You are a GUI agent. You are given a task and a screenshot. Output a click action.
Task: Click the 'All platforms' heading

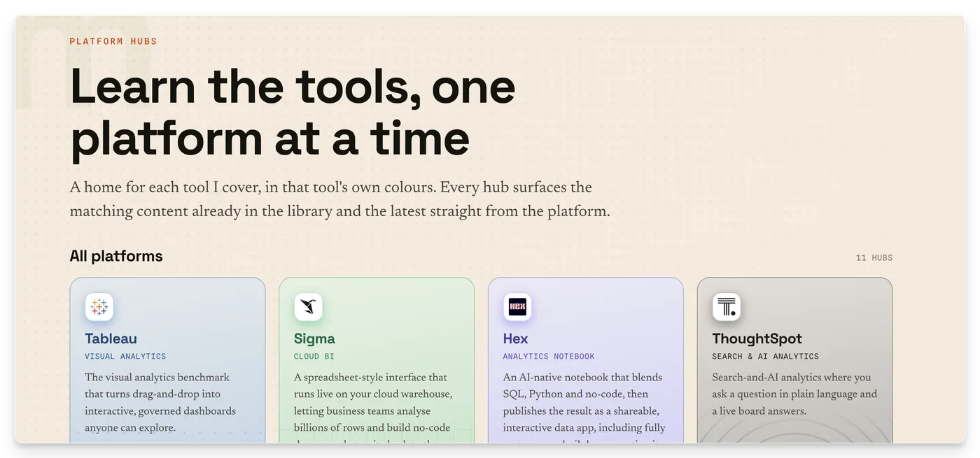(x=116, y=256)
